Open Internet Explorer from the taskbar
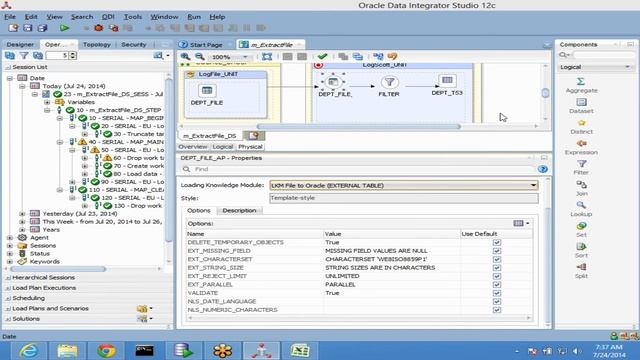Viewport: 640px width, 360px height. pyautogui.click(x=29, y=350)
